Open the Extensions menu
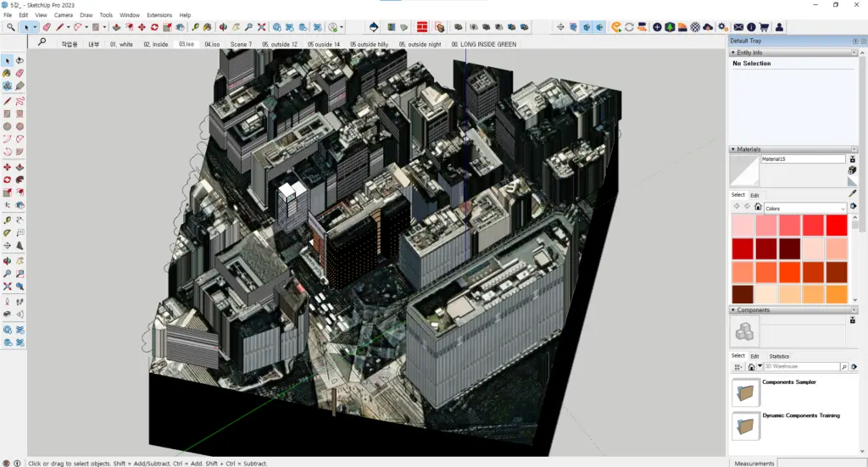Screen dimensions: 868x467 (159, 15)
